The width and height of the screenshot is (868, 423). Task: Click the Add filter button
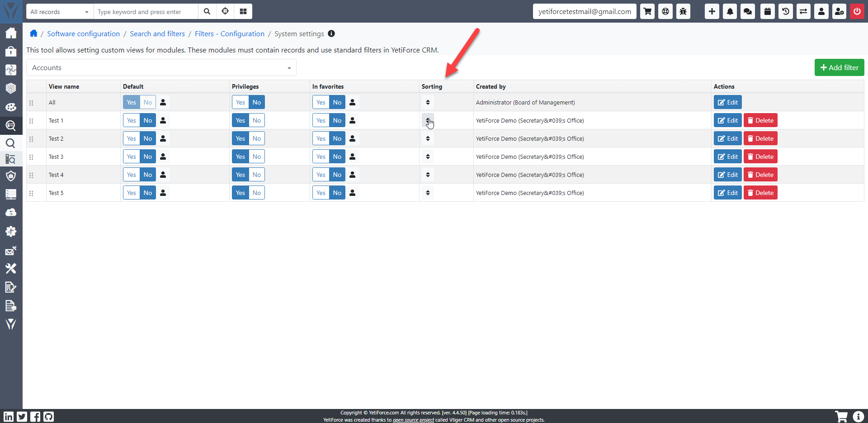point(839,67)
